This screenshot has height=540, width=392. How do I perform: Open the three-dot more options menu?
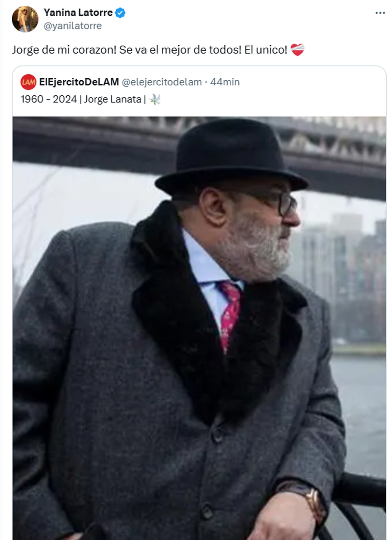tap(380, 13)
